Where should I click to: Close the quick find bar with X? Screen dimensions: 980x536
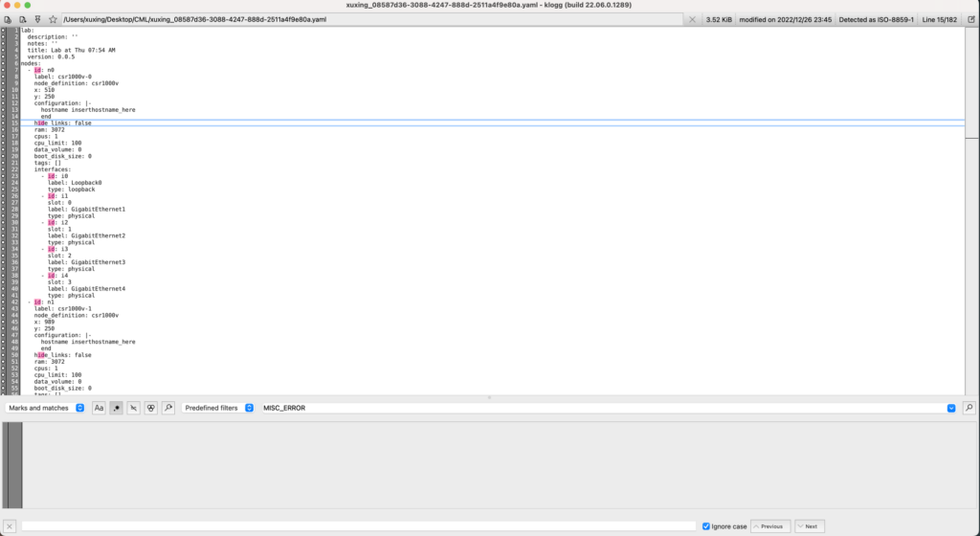pos(10,525)
